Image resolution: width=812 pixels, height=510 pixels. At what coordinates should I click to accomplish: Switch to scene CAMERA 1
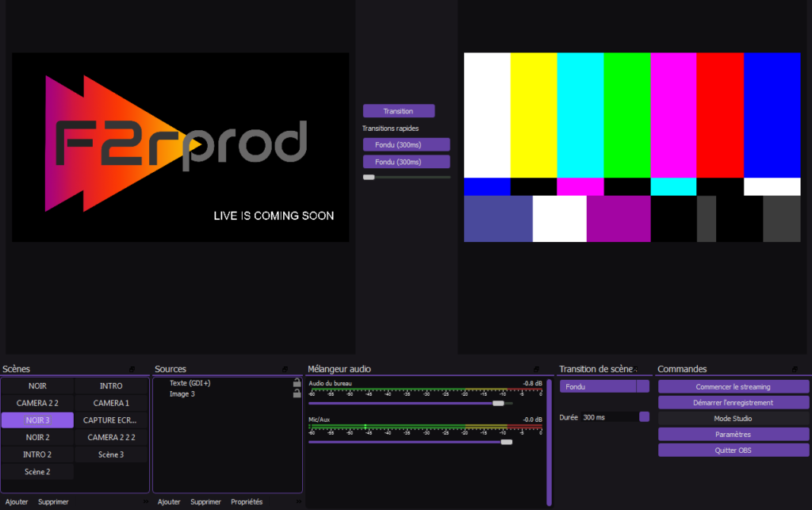(x=111, y=403)
